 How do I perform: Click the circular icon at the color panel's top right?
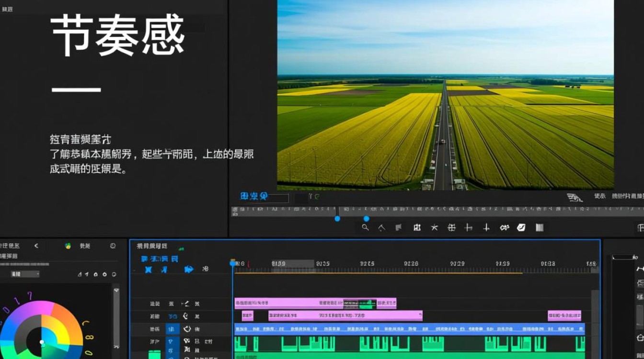[113, 246]
